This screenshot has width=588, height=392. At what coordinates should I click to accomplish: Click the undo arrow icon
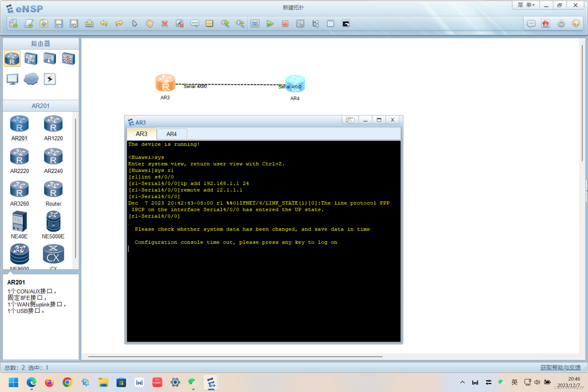(x=104, y=24)
